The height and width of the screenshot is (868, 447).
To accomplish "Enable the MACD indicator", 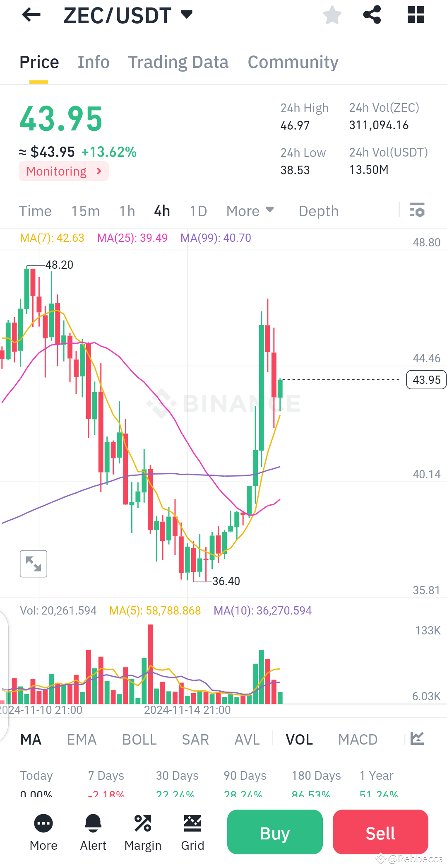I will [358, 739].
